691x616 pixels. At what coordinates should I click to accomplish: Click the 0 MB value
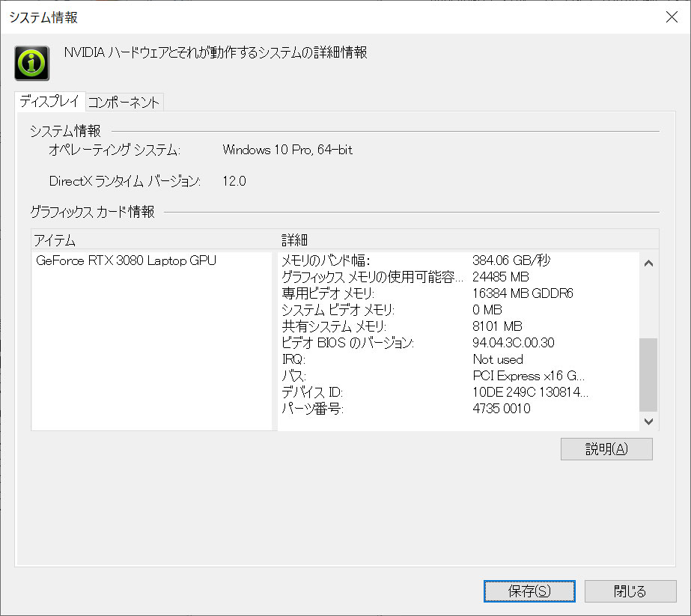(x=487, y=310)
